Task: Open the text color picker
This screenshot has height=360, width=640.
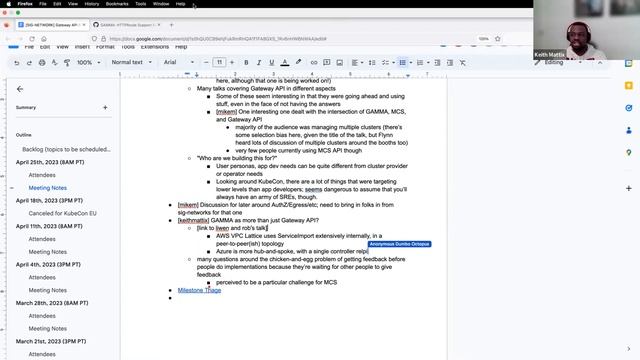Action: pos(285,62)
